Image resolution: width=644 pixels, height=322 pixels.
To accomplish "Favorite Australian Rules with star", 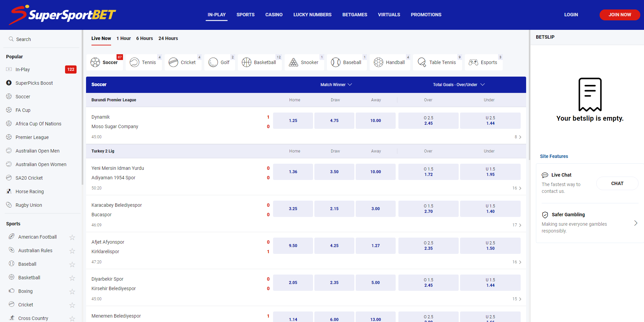I will pyautogui.click(x=72, y=251).
